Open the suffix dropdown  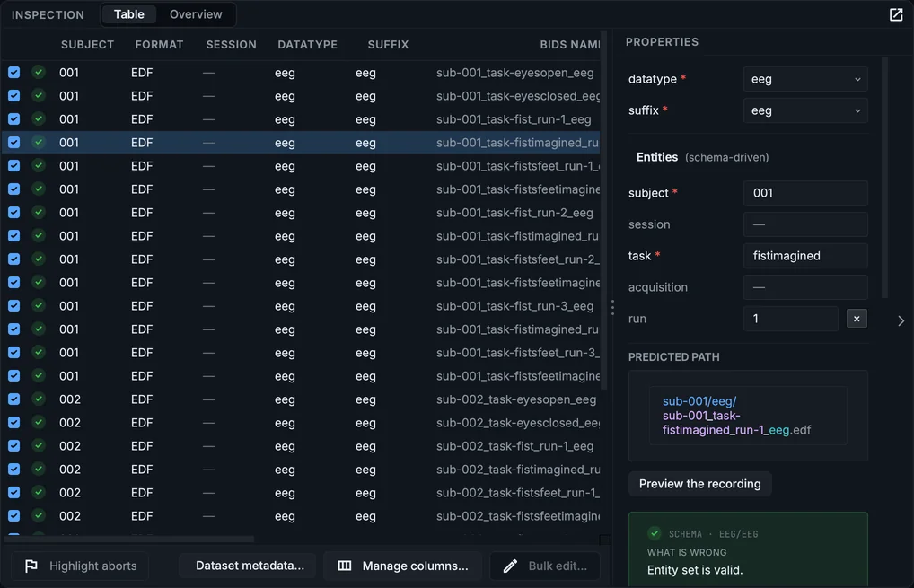click(x=805, y=110)
